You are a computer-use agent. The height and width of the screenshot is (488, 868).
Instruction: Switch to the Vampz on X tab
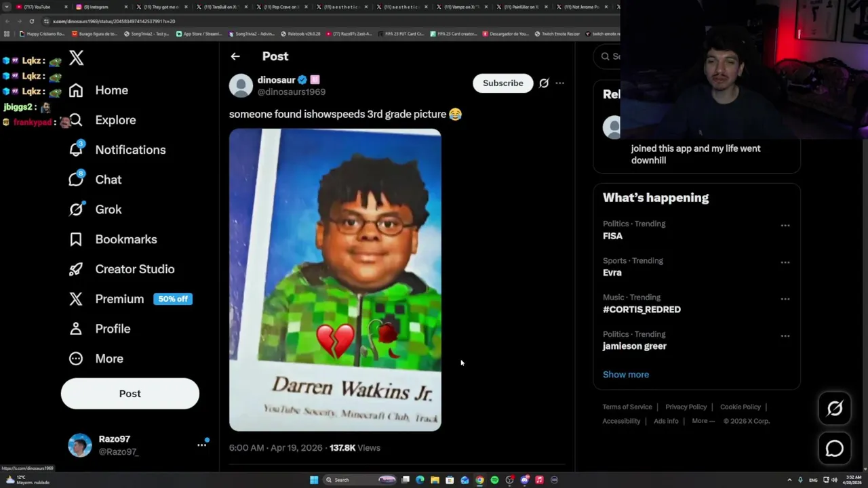(x=461, y=7)
